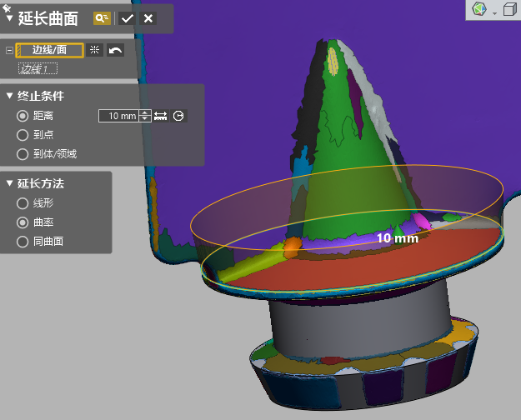This screenshot has width=521, height=420.
Task: Click the ruler measure icon beside distance field
Action: [x=161, y=116]
